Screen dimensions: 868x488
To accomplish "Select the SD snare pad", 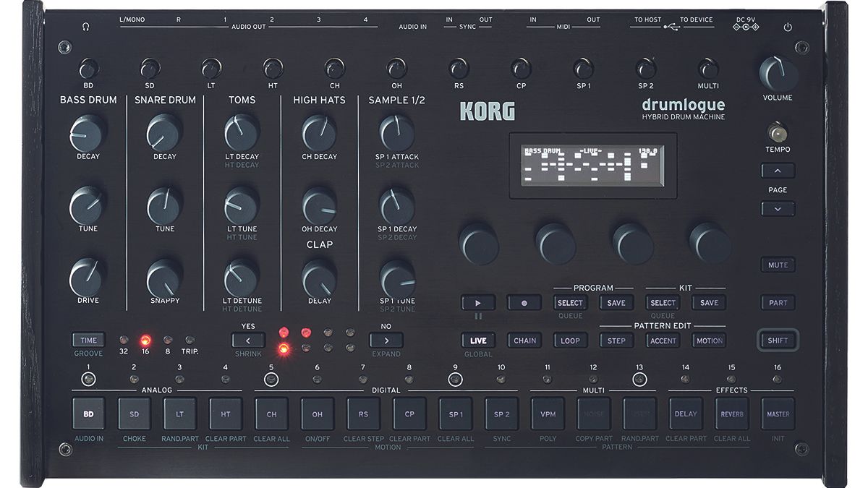I will pos(135,414).
